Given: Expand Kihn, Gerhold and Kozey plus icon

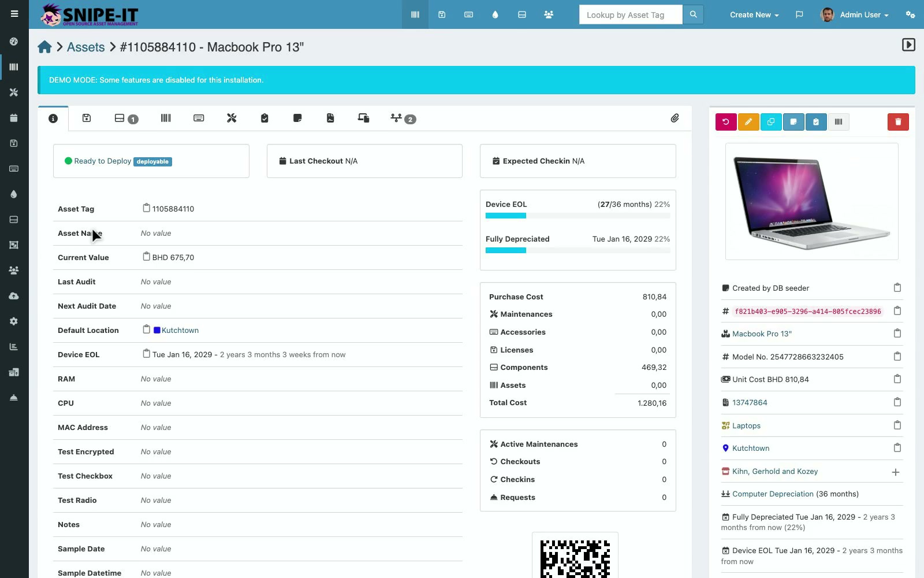Looking at the screenshot, I should click(x=896, y=472).
